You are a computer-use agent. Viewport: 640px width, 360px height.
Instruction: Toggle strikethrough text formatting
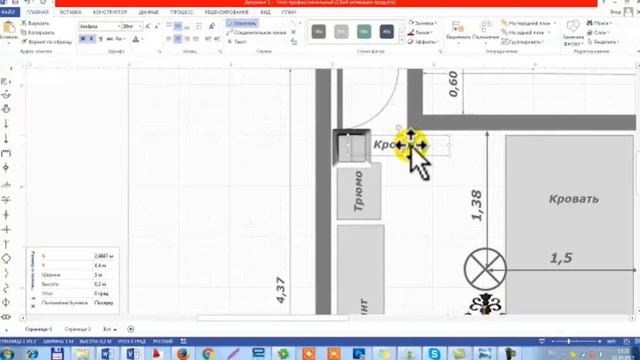pyautogui.click(x=109, y=39)
